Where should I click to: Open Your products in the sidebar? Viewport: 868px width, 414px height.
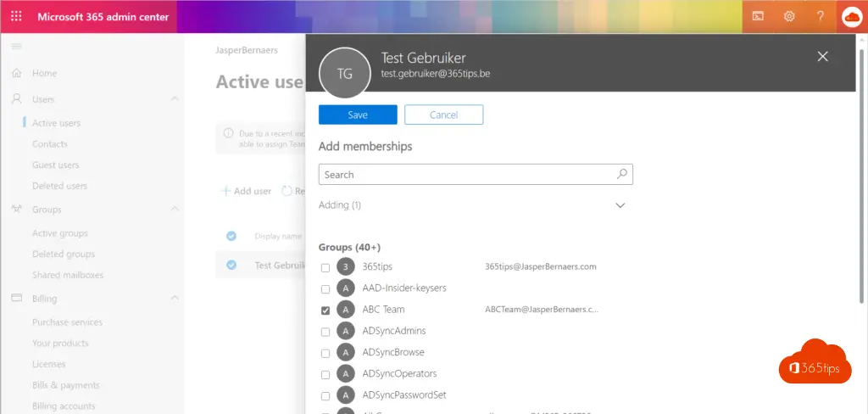coord(60,343)
